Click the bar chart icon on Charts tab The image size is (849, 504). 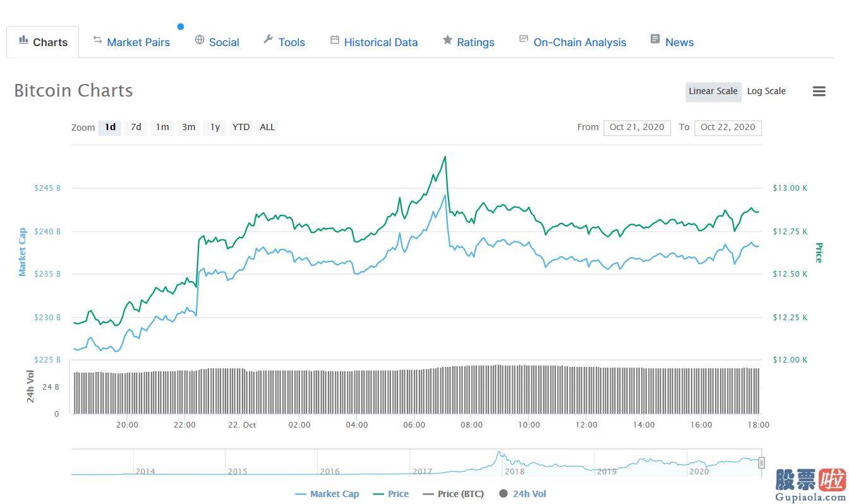(x=23, y=40)
